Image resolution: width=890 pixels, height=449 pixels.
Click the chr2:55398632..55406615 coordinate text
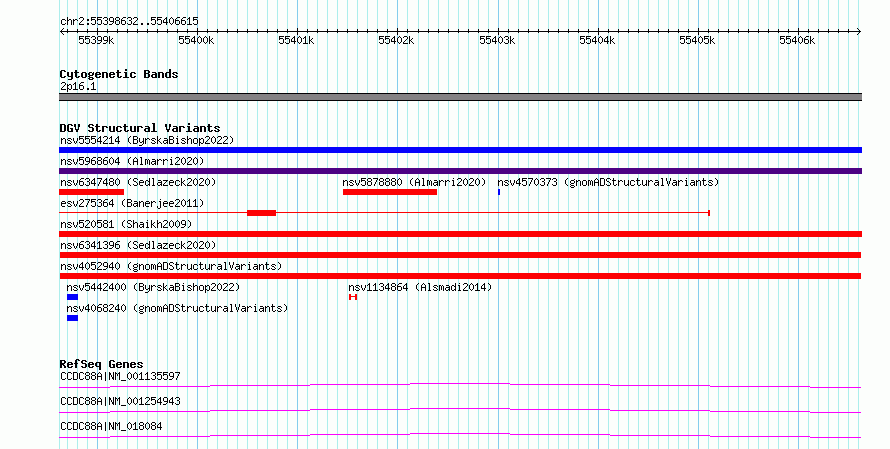click(129, 21)
